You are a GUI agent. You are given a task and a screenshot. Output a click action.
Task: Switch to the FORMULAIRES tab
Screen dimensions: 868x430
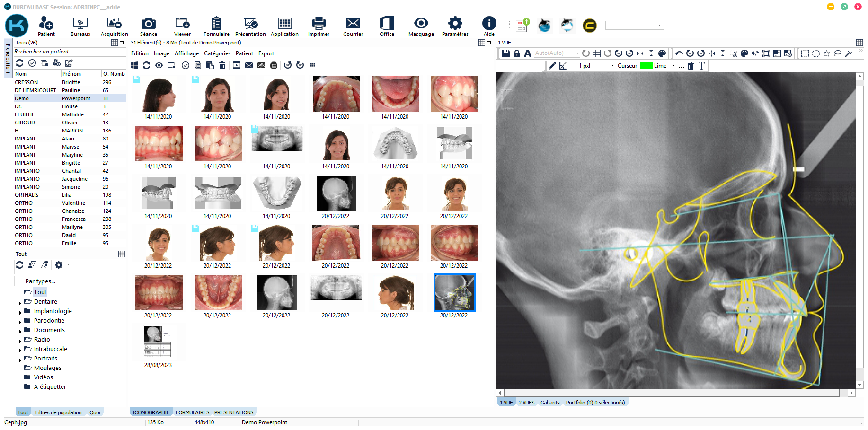tap(192, 412)
